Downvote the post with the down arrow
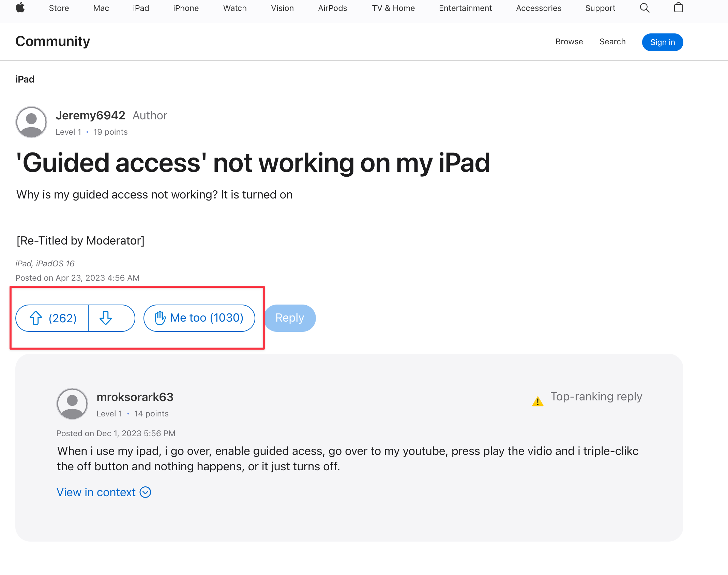The height and width of the screenshot is (575, 728). pos(106,318)
